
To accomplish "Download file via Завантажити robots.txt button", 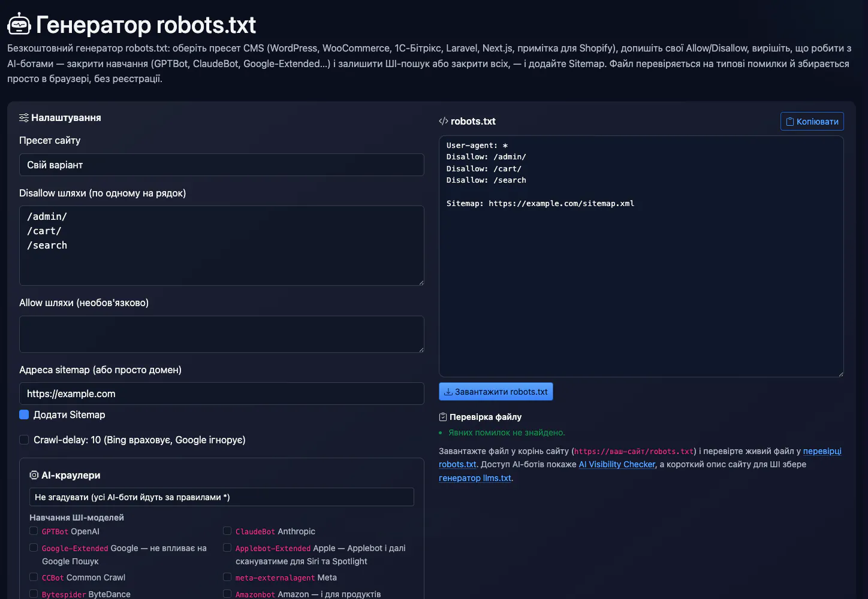I will pyautogui.click(x=496, y=392).
